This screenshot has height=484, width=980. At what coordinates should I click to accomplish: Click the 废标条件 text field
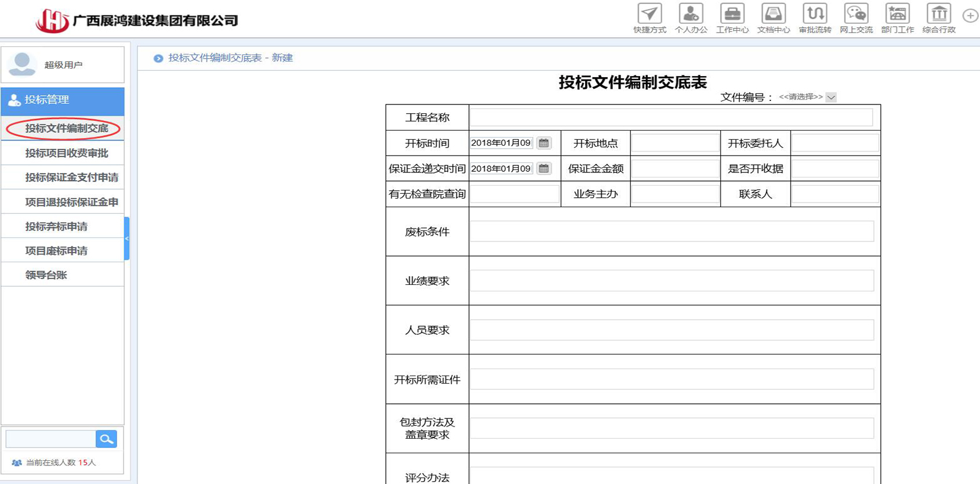click(672, 231)
